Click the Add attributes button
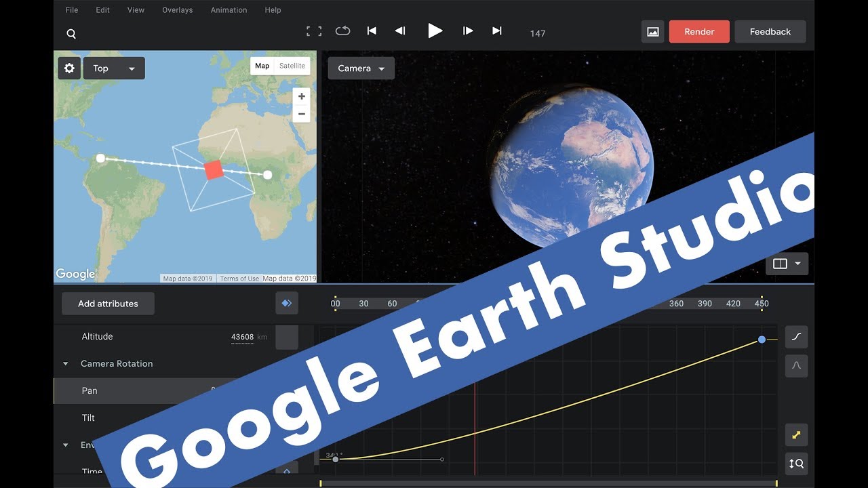This screenshot has width=868, height=488. tap(108, 304)
